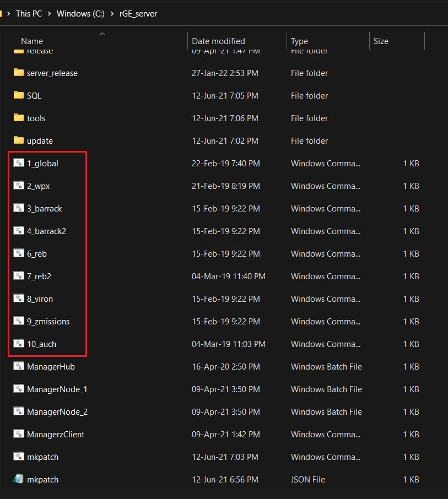Click the tools folder icon
Image resolution: width=448 pixels, height=499 pixels.
pos(19,118)
